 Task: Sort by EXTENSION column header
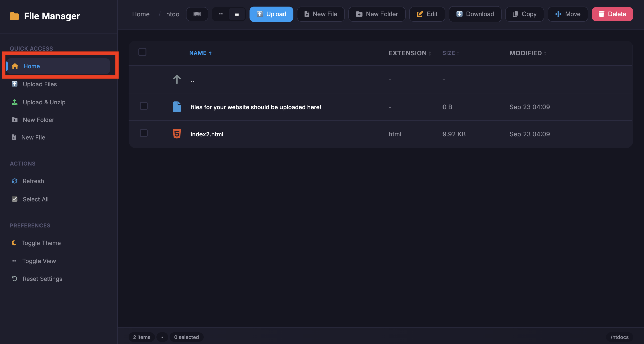click(410, 53)
